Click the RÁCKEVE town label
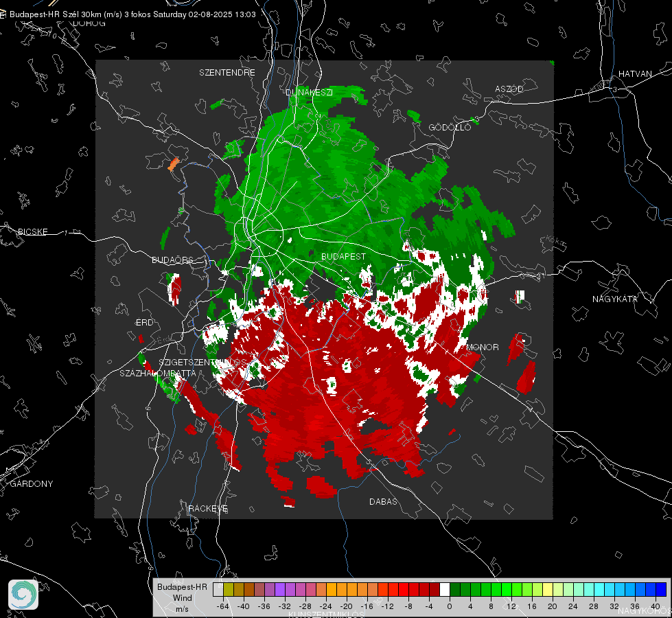This screenshot has width=672, height=618. click(x=208, y=509)
